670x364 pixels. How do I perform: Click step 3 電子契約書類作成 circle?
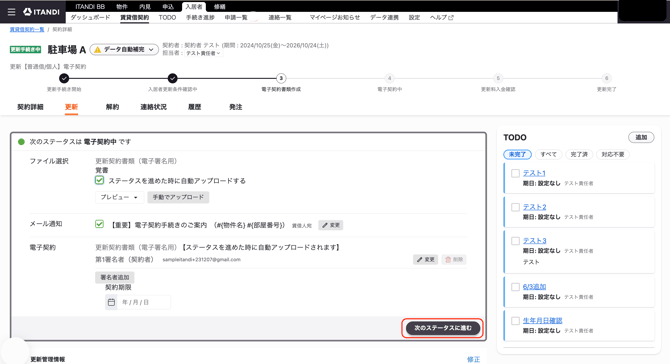[281, 78]
